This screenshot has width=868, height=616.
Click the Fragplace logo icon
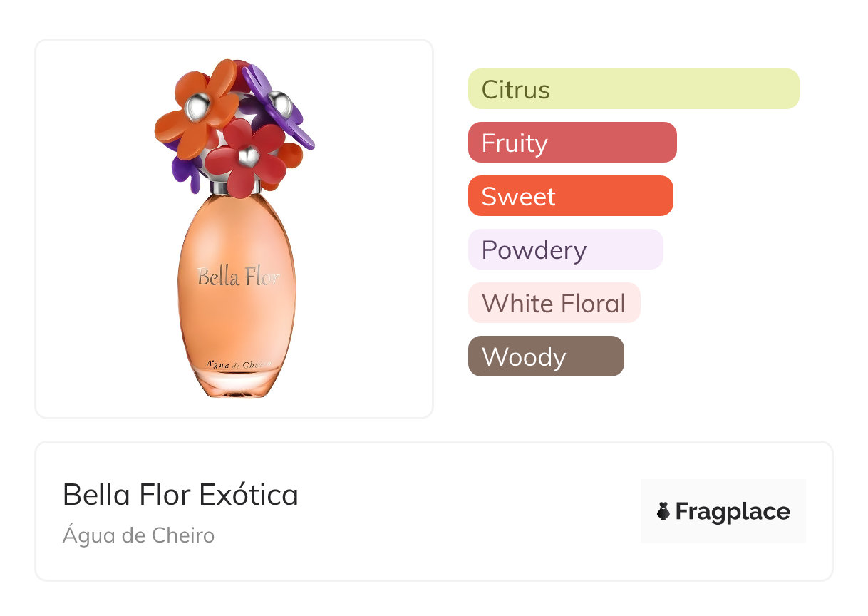663,511
